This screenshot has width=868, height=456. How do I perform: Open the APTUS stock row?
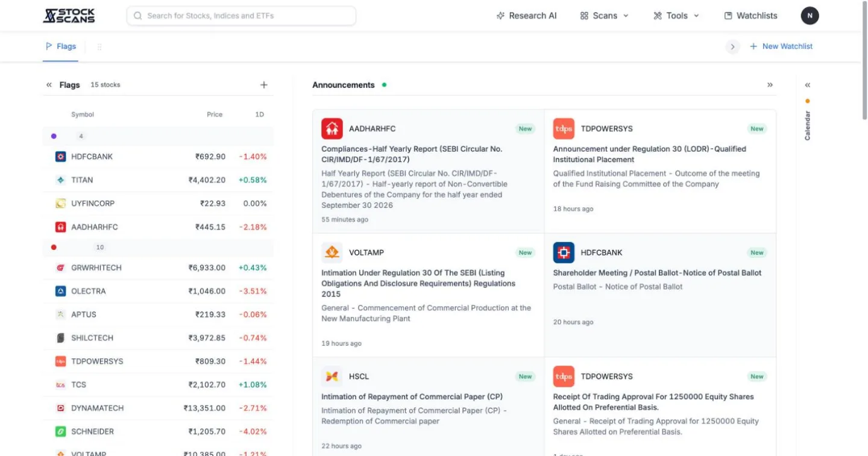click(x=158, y=314)
